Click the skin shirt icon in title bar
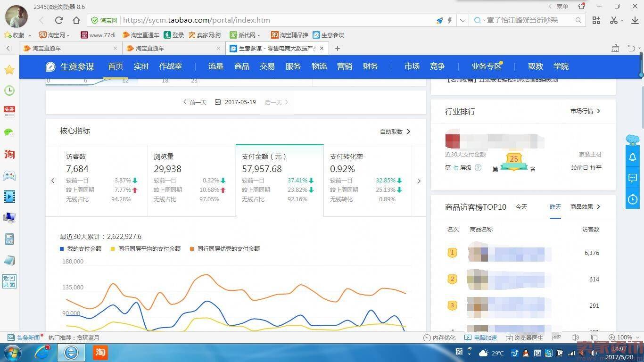Viewport: 644px width, 362px height. click(581, 6)
